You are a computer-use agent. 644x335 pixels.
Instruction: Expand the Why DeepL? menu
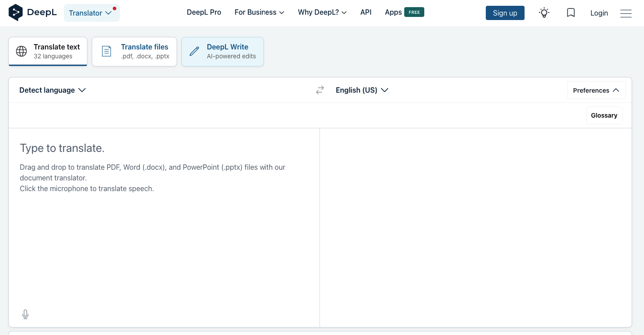[322, 12]
